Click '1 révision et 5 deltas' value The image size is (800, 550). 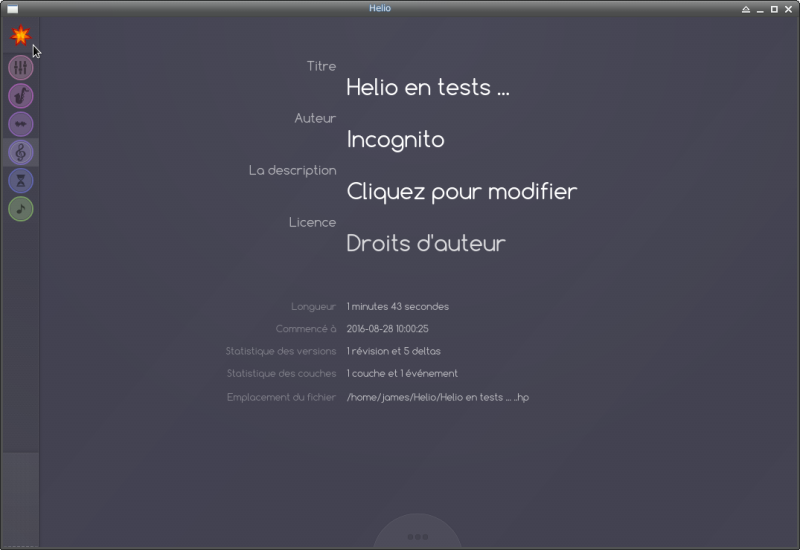393,351
